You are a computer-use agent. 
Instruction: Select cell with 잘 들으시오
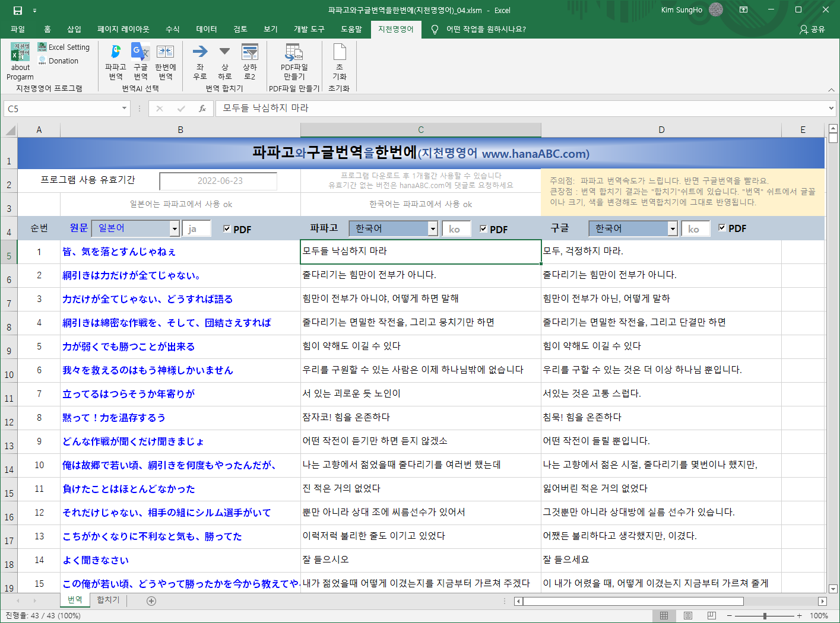point(421,560)
